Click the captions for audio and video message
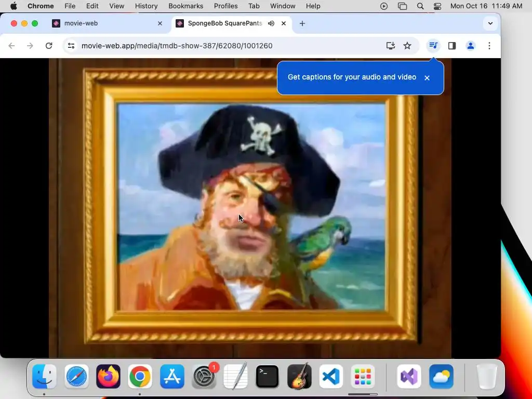Image resolution: width=532 pixels, height=399 pixels. pyautogui.click(x=352, y=77)
